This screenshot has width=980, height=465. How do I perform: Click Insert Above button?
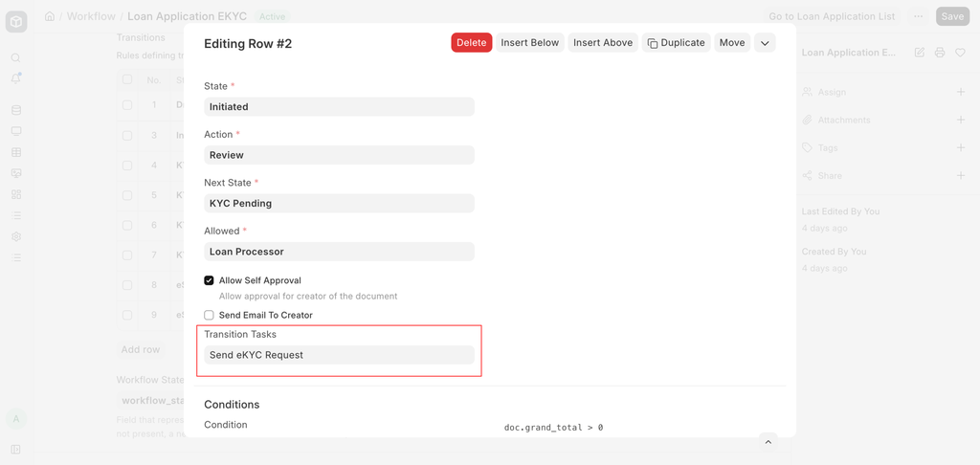pos(603,42)
